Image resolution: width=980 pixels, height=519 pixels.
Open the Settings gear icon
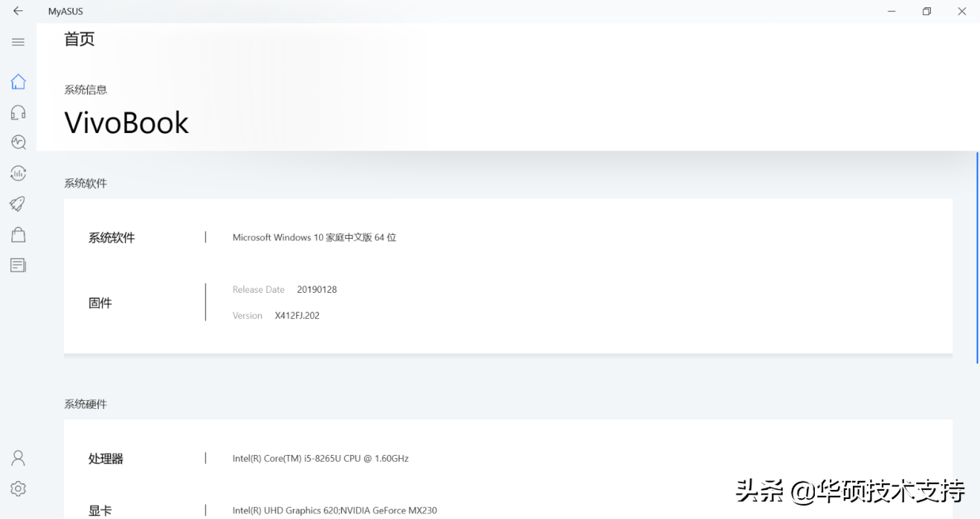[x=18, y=489]
